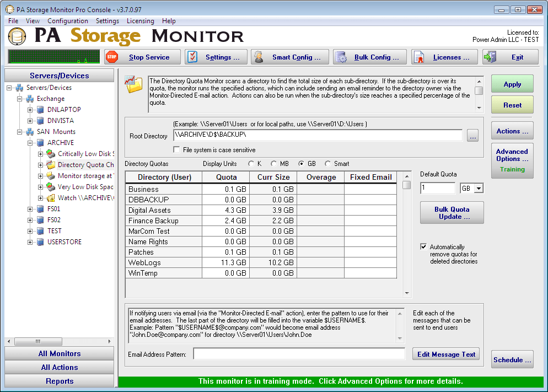The height and width of the screenshot is (392, 548).
Task: Click the DNLAPTOP server icon
Action: [41, 110]
